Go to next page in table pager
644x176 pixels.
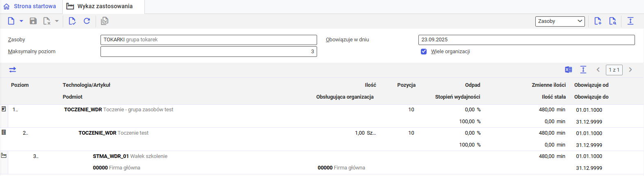click(x=630, y=70)
